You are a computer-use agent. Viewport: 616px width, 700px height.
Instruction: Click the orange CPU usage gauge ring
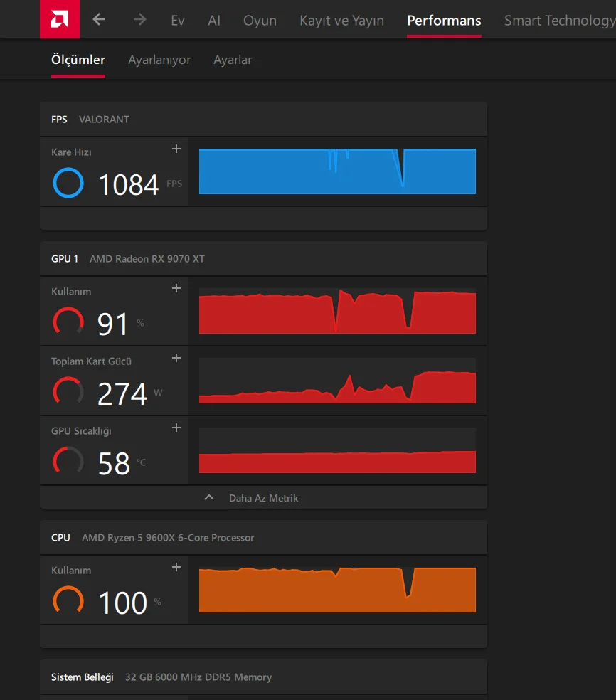[x=68, y=600]
